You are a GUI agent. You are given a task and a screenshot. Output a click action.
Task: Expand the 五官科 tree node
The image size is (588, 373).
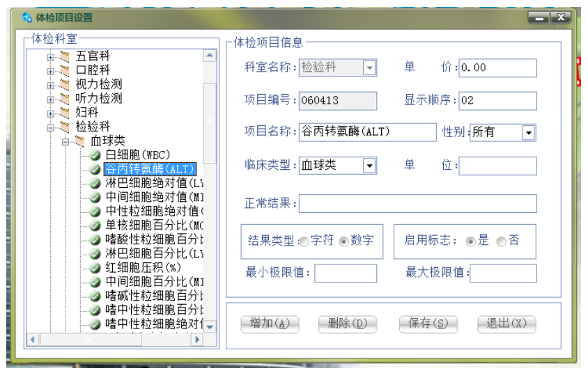click(x=50, y=57)
